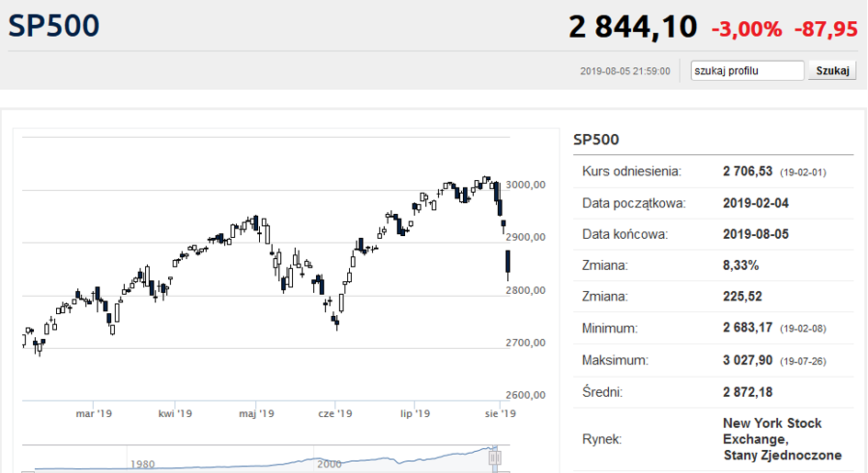Click the large SP500 page title
This screenshot has width=868, height=473.
(x=54, y=26)
